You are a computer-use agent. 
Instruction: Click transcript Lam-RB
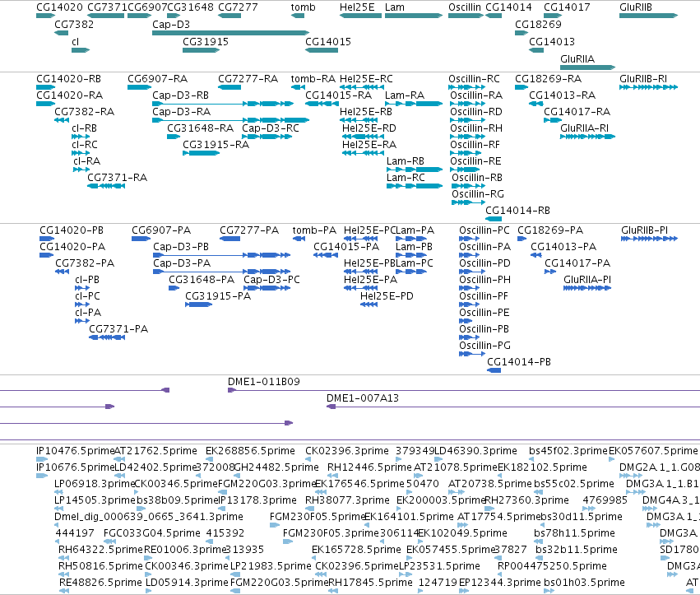click(406, 161)
